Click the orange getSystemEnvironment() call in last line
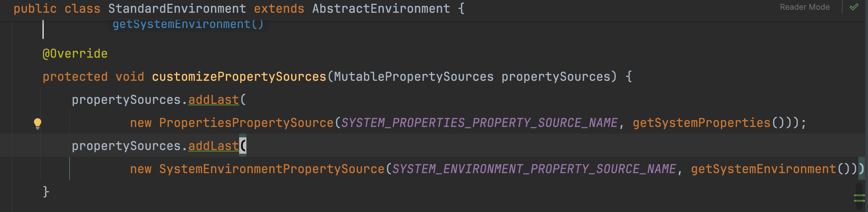This screenshot has width=868, height=212. pos(770,169)
